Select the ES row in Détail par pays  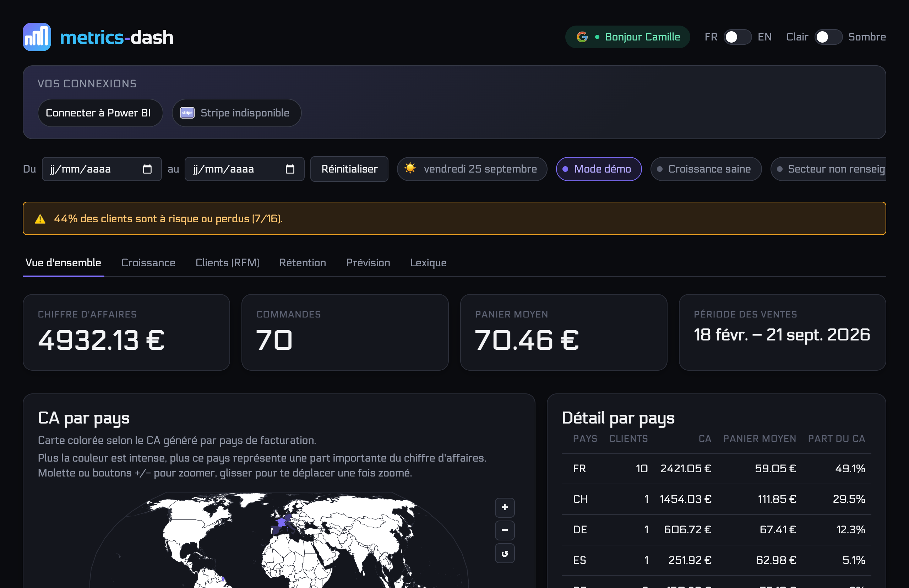[716, 561]
